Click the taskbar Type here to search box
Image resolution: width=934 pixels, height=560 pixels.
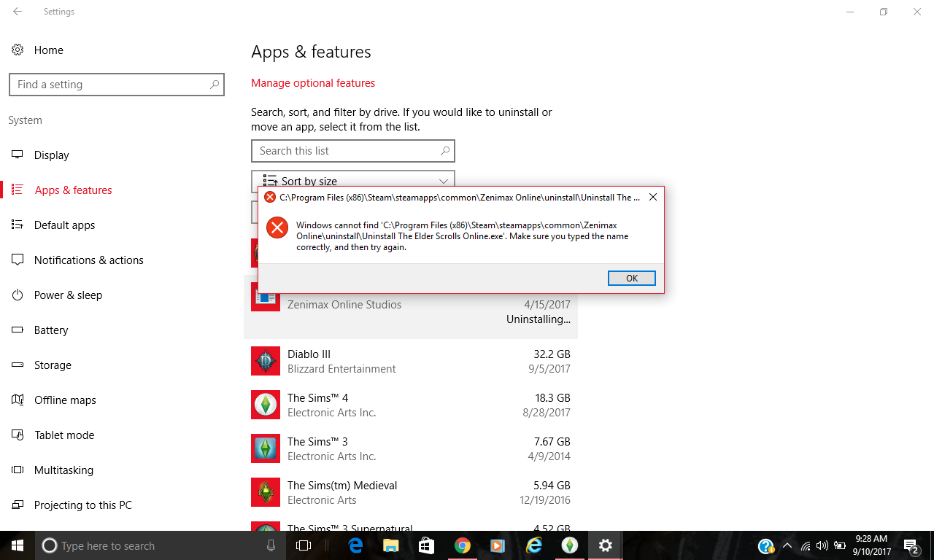click(x=161, y=545)
